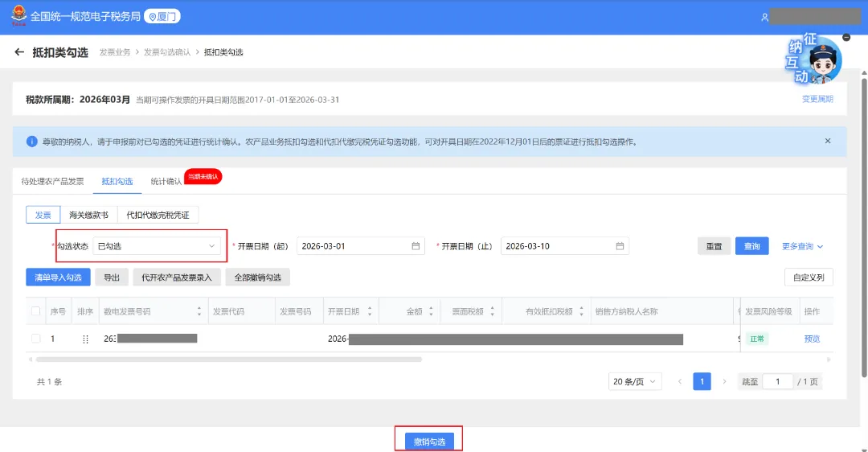Click 发票业务 breadcrumb
Image resolution: width=868 pixels, height=452 pixels.
pos(115,52)
